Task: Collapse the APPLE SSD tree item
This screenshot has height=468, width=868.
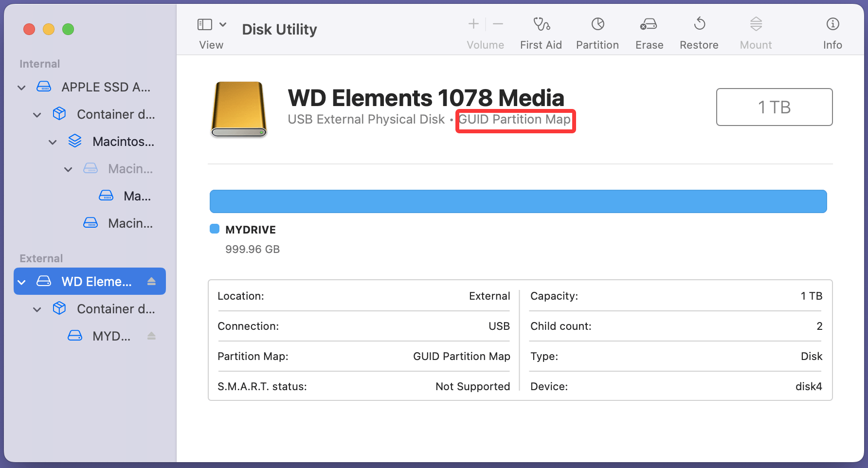Action: click(21, 87)
